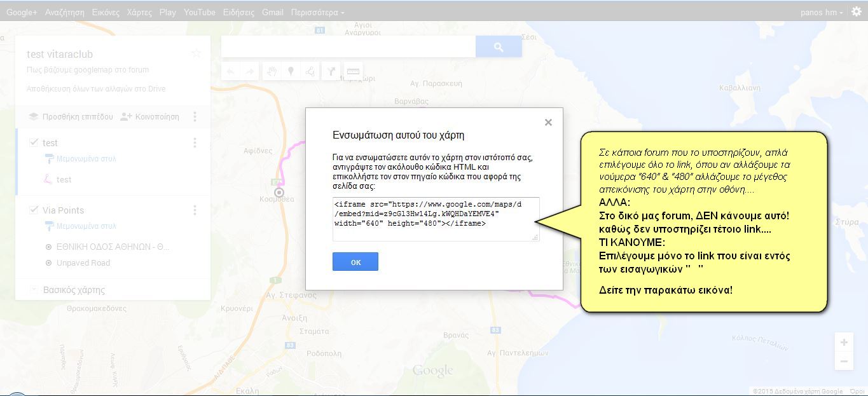
Task: Click the description Πως βάζουμε googlemap στο forum
Action: tap(88, 70)
